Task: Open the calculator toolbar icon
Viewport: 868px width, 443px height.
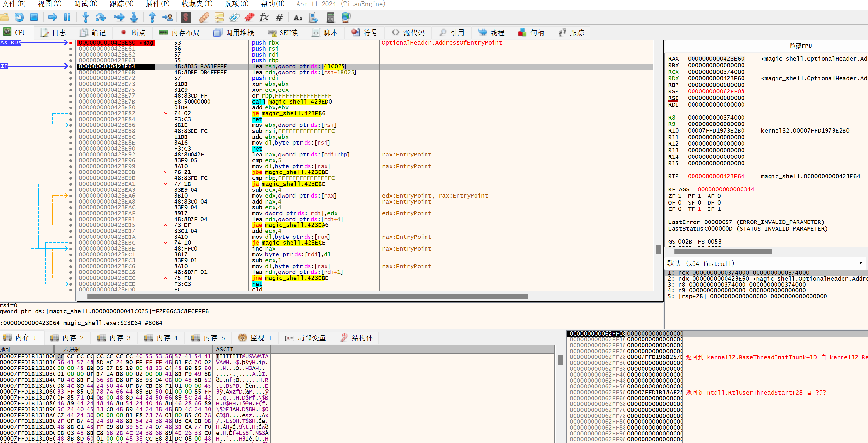Action: [x=330, y=17]
